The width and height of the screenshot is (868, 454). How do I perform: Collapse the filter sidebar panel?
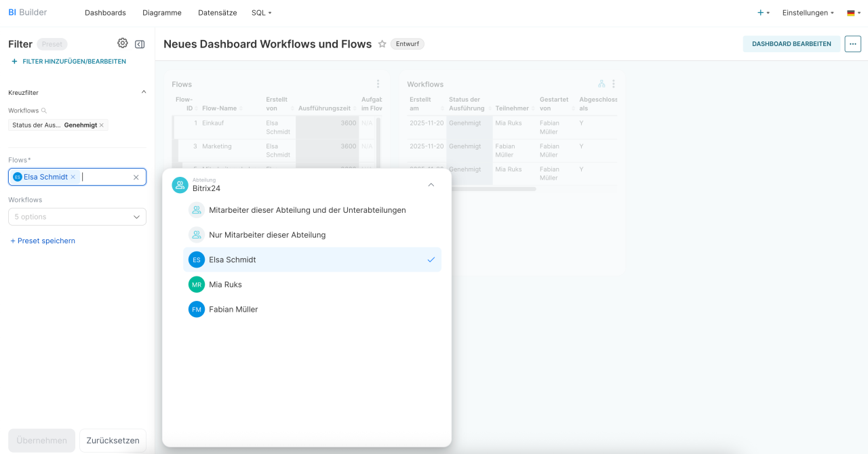[x=140, y=44]
